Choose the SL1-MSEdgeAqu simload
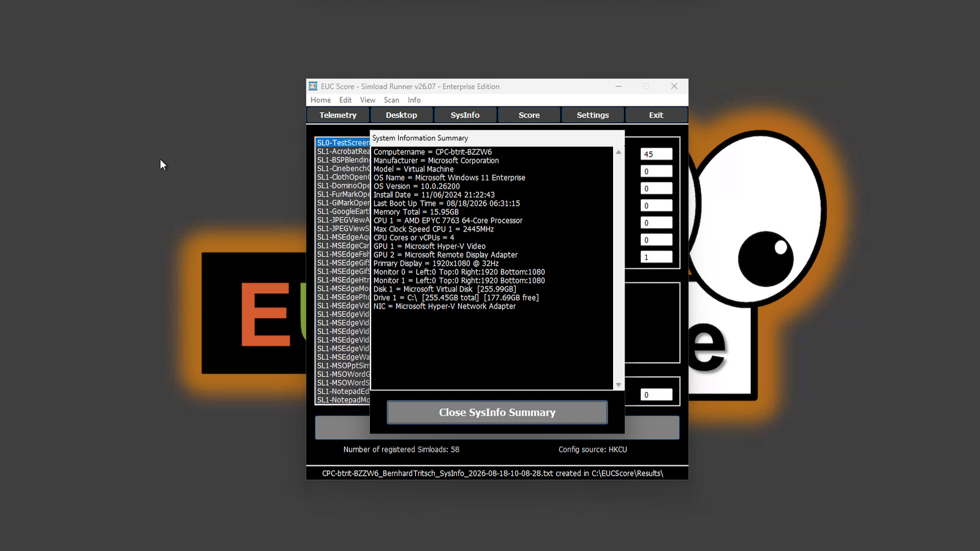This screenshot has height=551, width=980. tap(343, 237)
